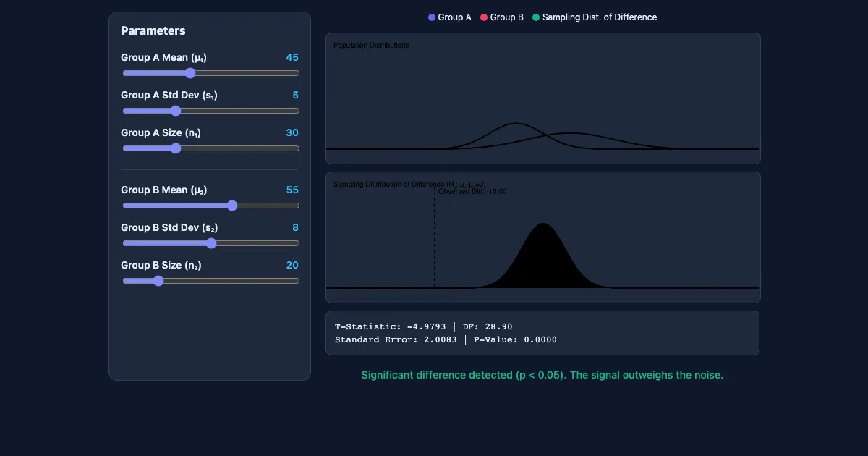Click the Group A Size slider thumb
The height and width of the screenshot is (456, 868).
click(176, 148)
